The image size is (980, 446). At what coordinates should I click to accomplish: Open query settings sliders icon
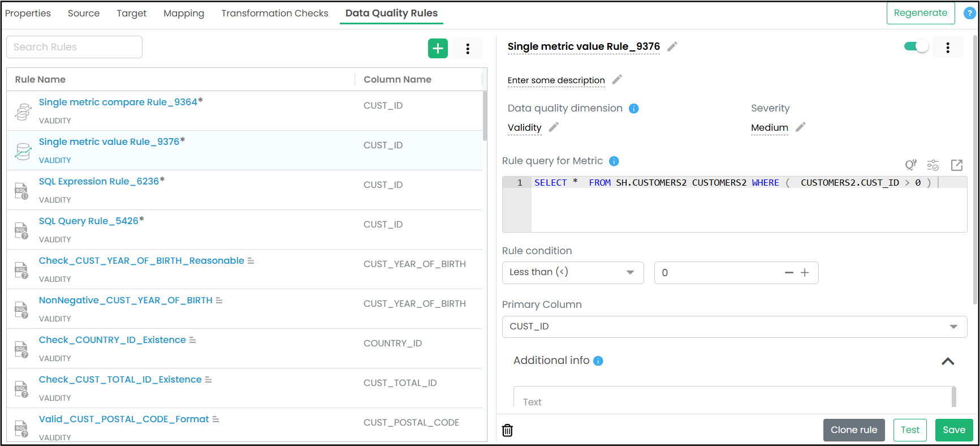[933, 165]
